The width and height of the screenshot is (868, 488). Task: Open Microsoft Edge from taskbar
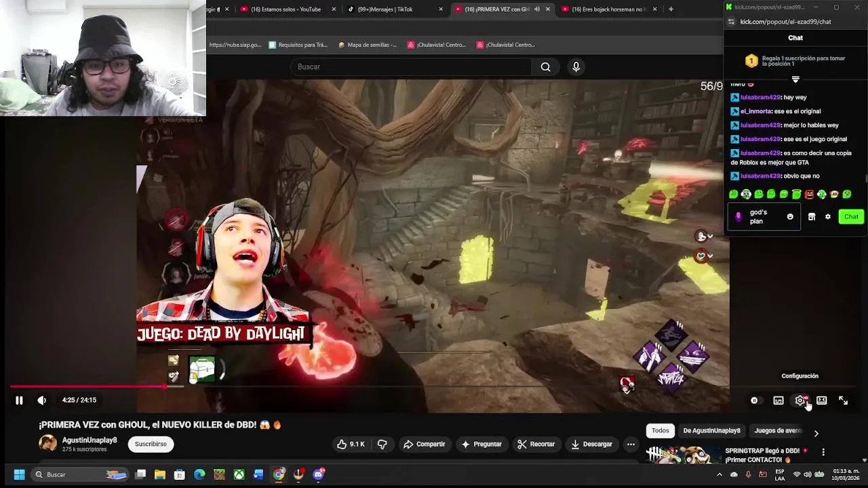199,474
